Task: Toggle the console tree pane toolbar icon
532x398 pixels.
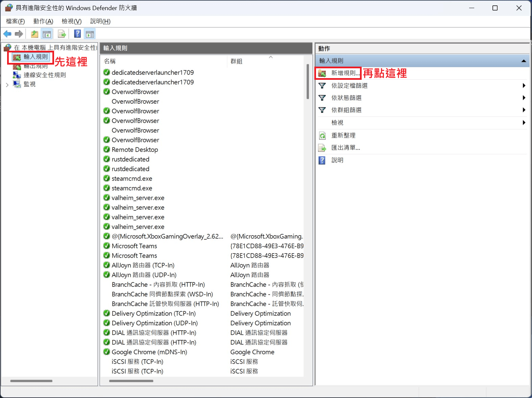Action: coord(47,34)
